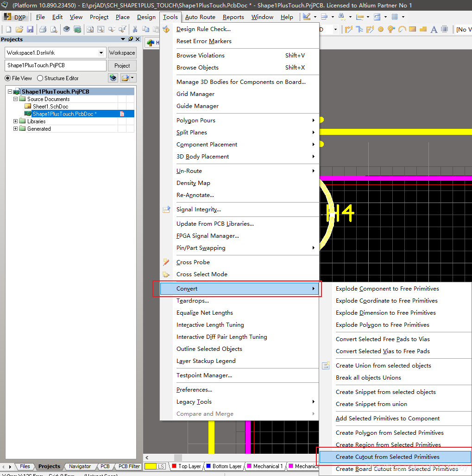Click the binoculars find selection icon
Viewport: 472px width, 476px height.
341,17
